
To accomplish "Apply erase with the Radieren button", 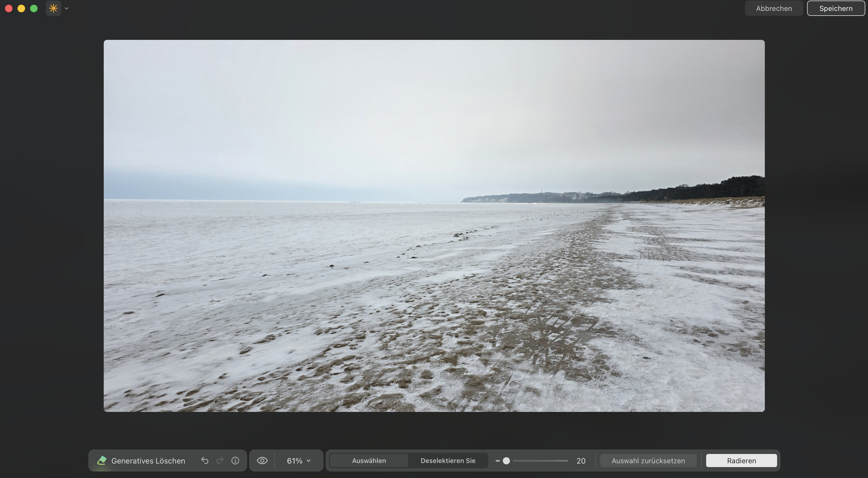I will coord(741,461).
